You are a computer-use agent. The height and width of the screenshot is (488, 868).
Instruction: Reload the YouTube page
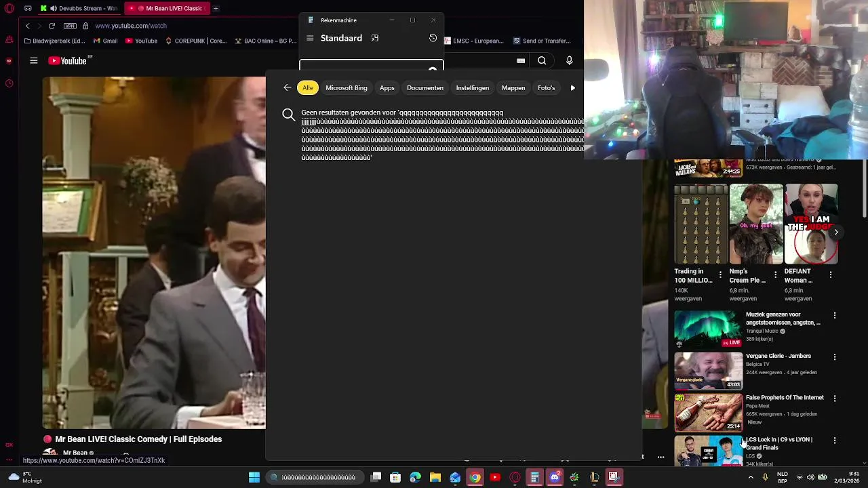pyautogui.click(x=52, y=26)
